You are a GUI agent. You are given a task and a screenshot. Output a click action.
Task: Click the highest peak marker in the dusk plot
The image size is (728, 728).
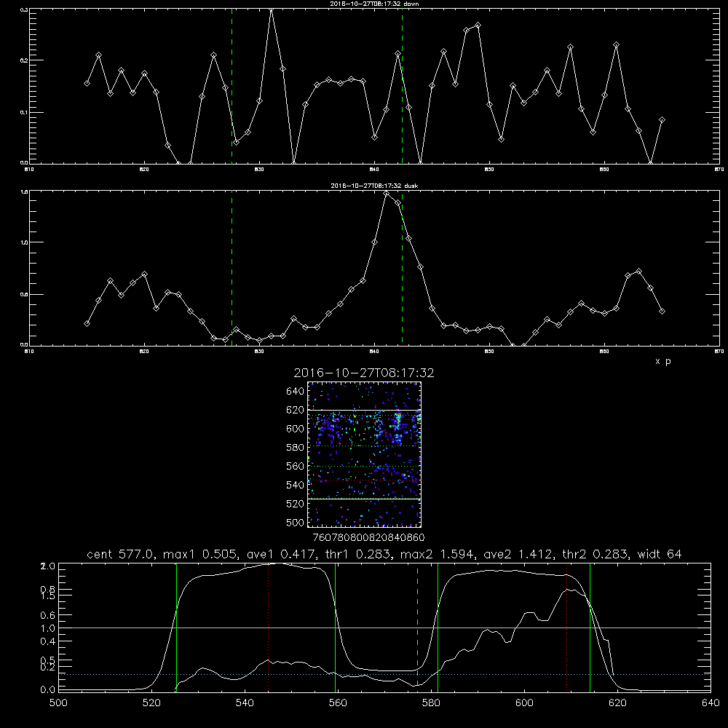point(387,193)
